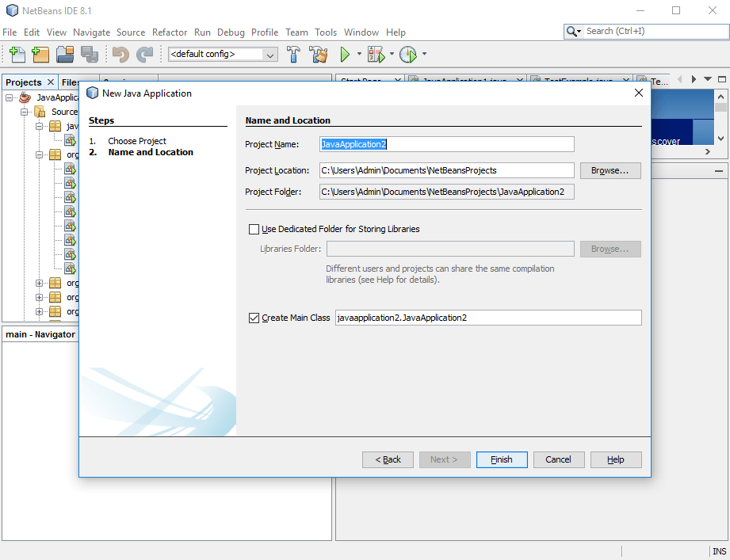Cancel the New Java Application wizard
Image resolution: width=730 pixels, height=560 pixels.
pyautogui.click(x=558, y=459)
